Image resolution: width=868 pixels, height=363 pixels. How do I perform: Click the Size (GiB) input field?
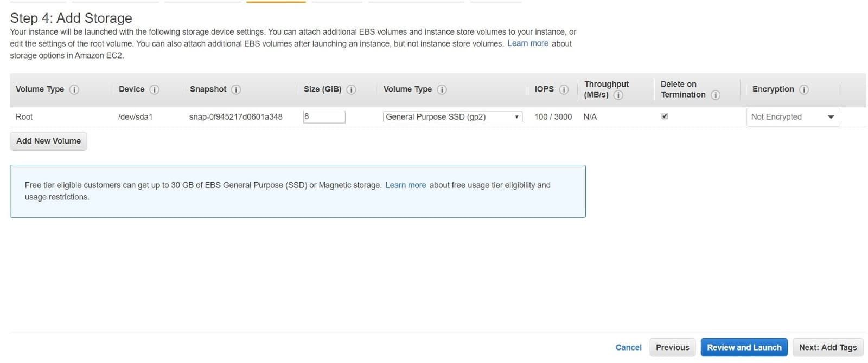(x=324, y=116)
